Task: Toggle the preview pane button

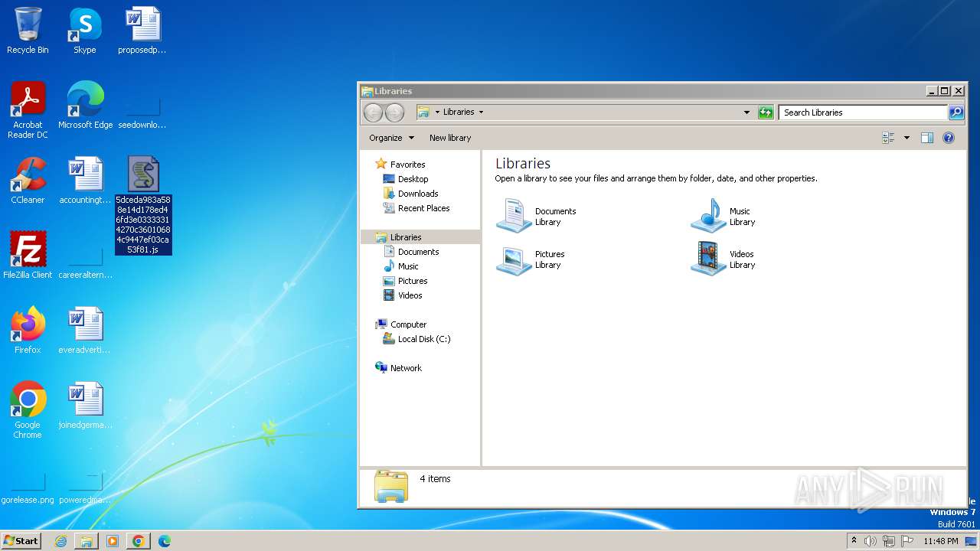Action: 927,138
